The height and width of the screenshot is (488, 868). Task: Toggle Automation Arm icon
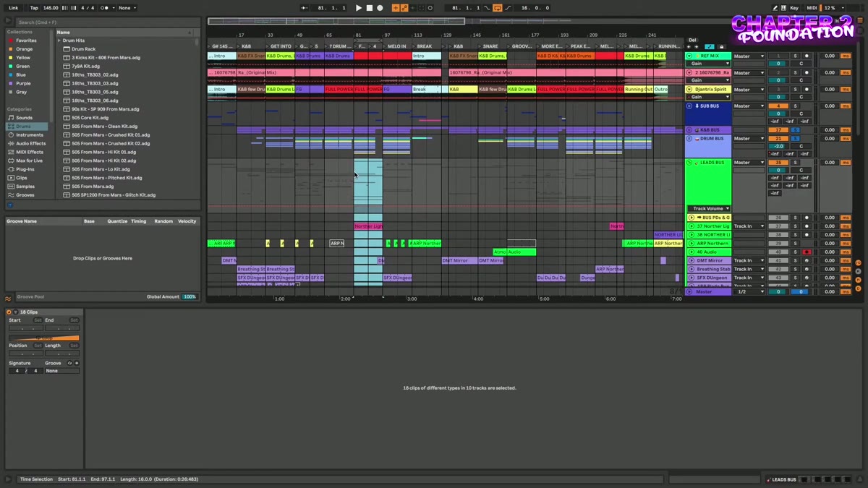[x=404, y=8]
